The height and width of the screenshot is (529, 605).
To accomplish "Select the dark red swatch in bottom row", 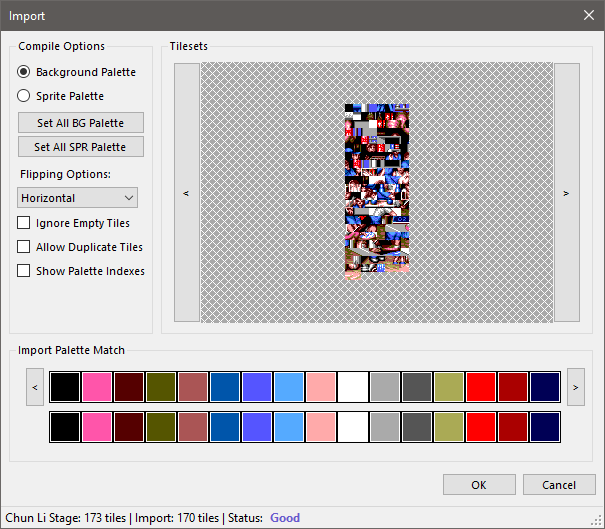I will pos(513,427).
